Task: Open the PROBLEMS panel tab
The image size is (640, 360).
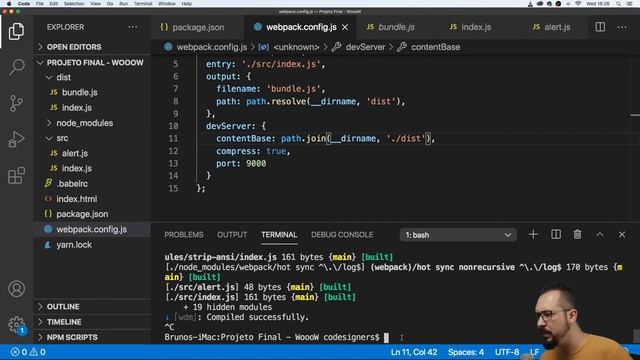Action: 184,235
